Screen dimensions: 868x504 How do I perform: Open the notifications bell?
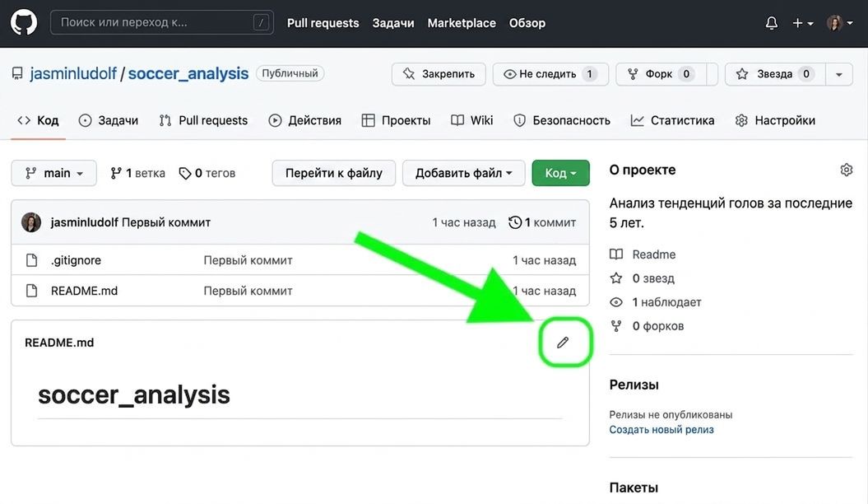click(x=771, y=23)
